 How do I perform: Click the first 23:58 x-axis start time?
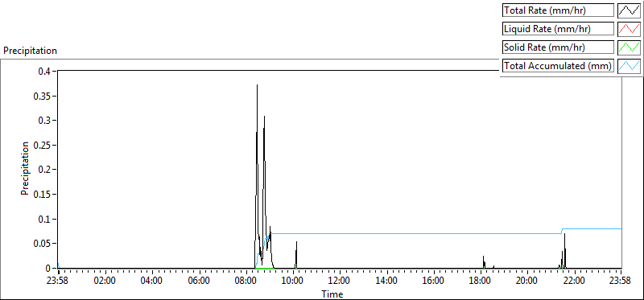pyautogui.click(x=58, y=282)
